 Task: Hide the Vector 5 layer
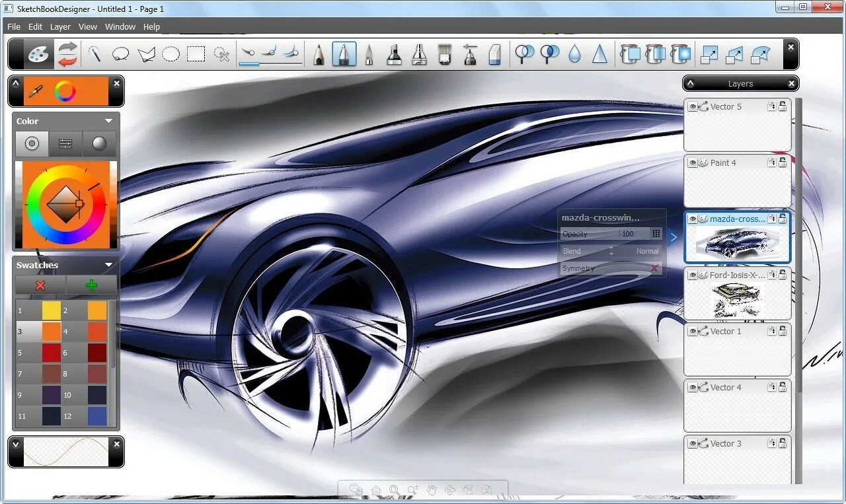coord(693,106)
